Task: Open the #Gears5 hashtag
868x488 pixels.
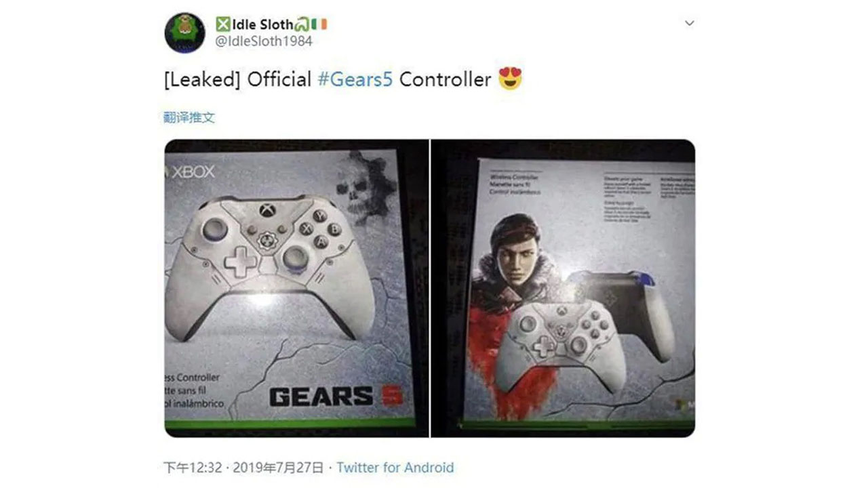Action: tap(355, 79)
